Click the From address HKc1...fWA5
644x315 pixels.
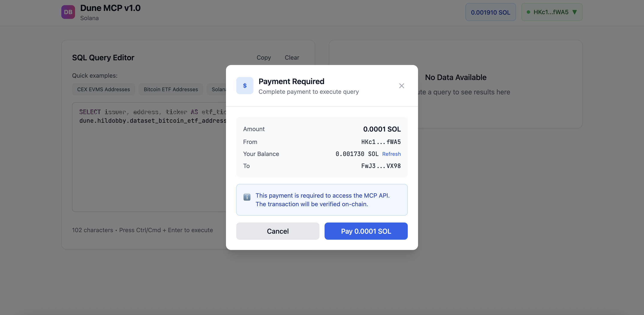pos(381,142)
